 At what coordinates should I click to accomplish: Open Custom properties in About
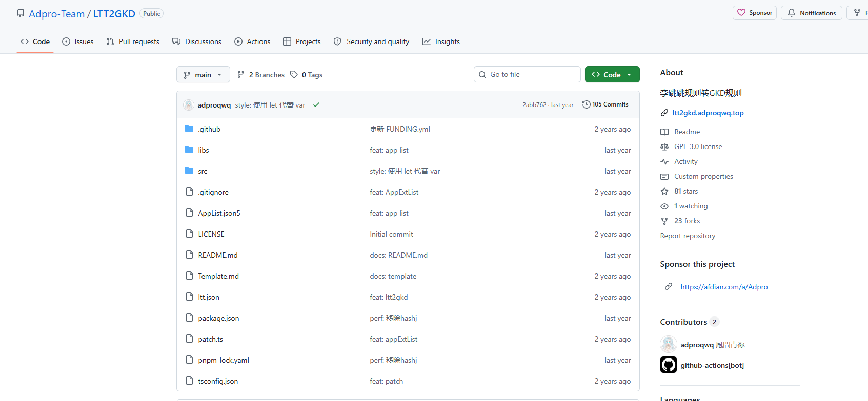(703, 176)
